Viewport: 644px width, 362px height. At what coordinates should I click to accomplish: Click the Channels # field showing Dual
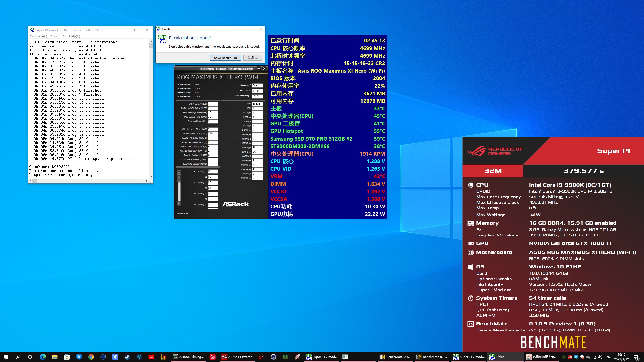point(257,85)
